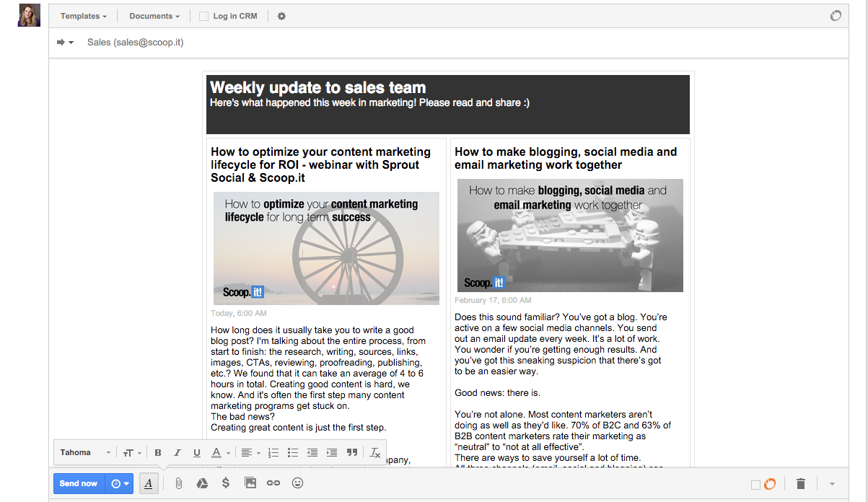Viewport: 868px width, 502px height.
Task: Open the text color picker
Action: [219, 453]
